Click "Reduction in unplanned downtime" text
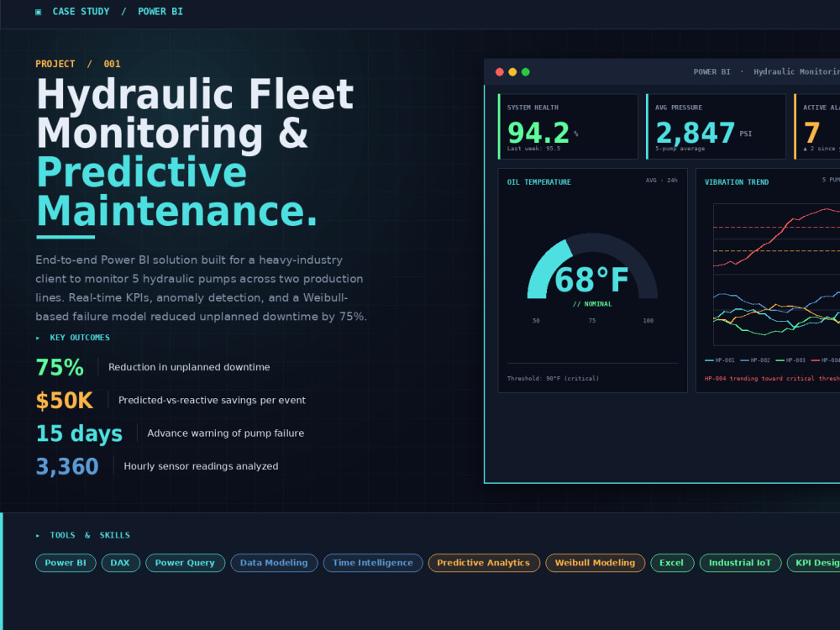840x630 pixels. coord(189,367)
